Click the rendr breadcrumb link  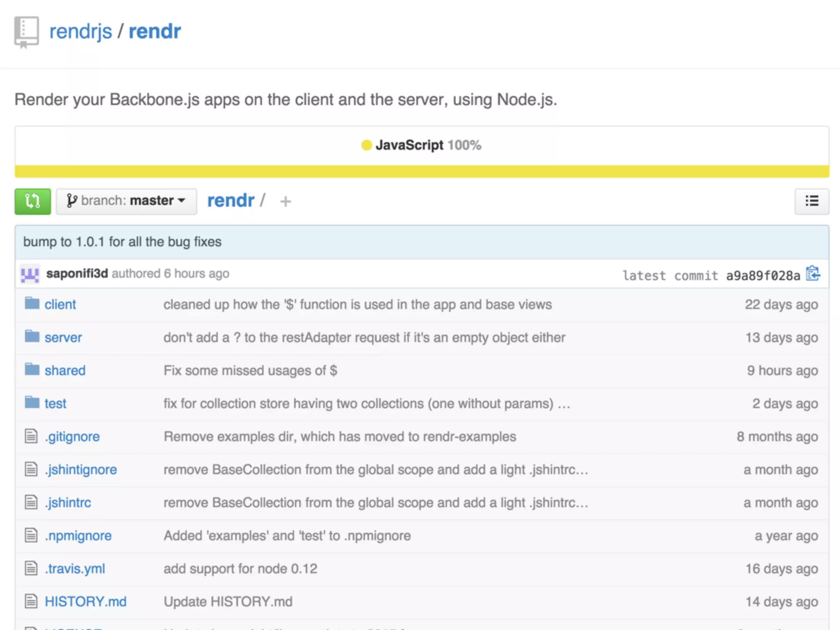231,201
